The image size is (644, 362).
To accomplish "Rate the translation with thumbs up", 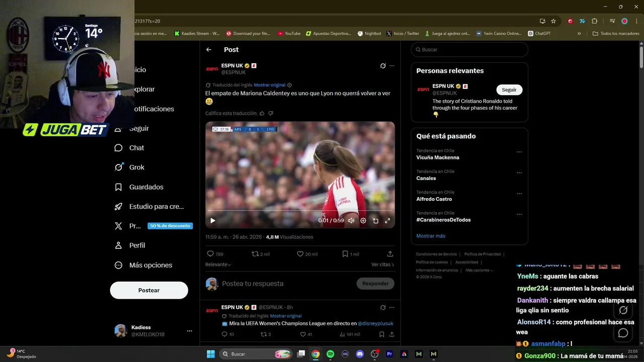I will click(262, 114).
